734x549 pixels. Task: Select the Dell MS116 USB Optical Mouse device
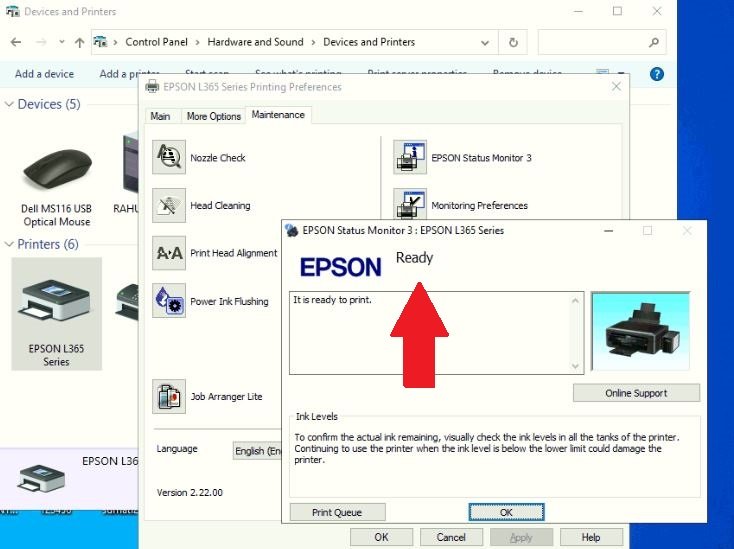click(57, 183)
